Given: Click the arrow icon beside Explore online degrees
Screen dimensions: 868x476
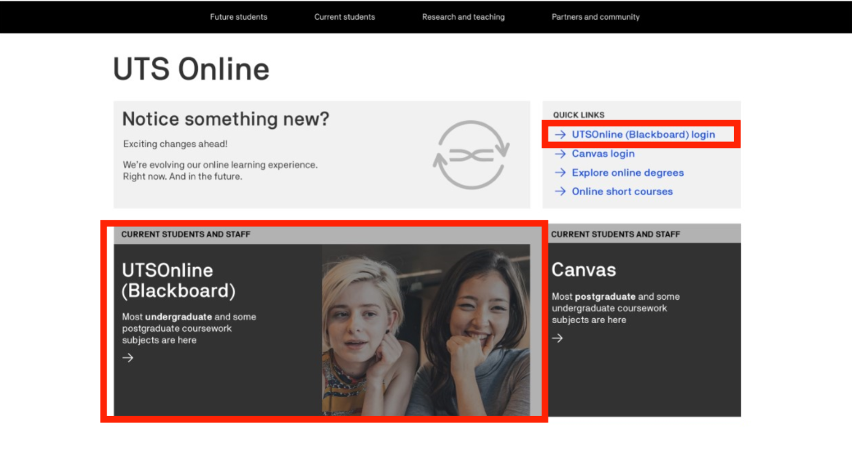Looking at the screenshot, I should coord(560,172).
